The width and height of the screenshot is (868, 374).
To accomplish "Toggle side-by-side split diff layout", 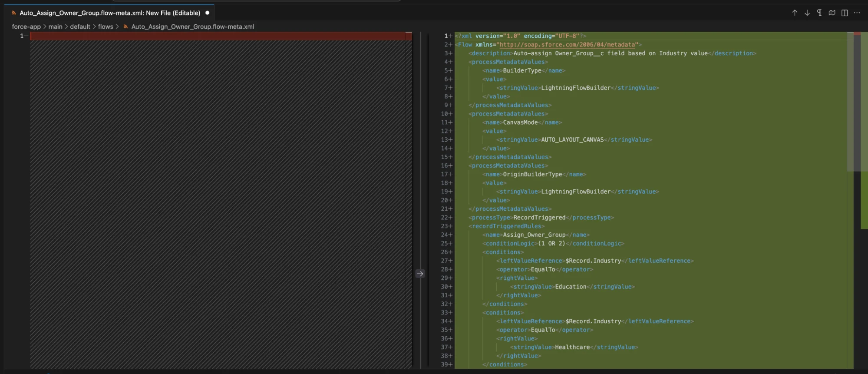I will [x=844, y=13].
